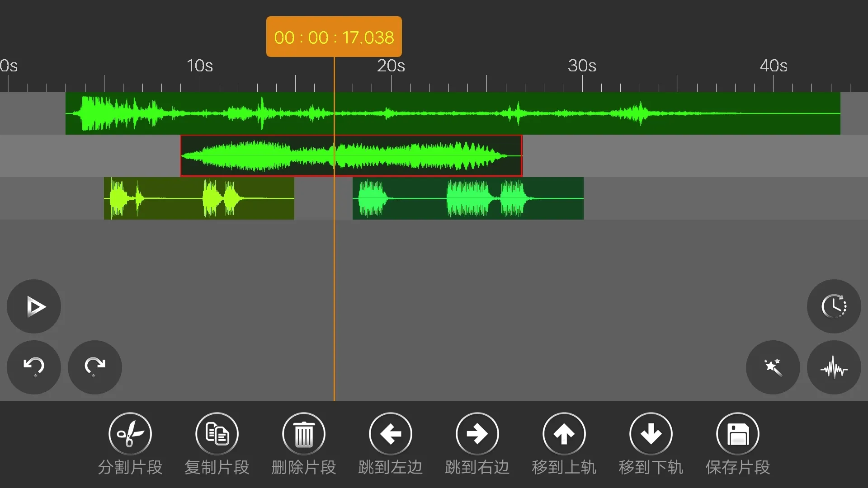Click the copy clip icon
Viewport: 868px width, 488px height.
tap(217, 434)
